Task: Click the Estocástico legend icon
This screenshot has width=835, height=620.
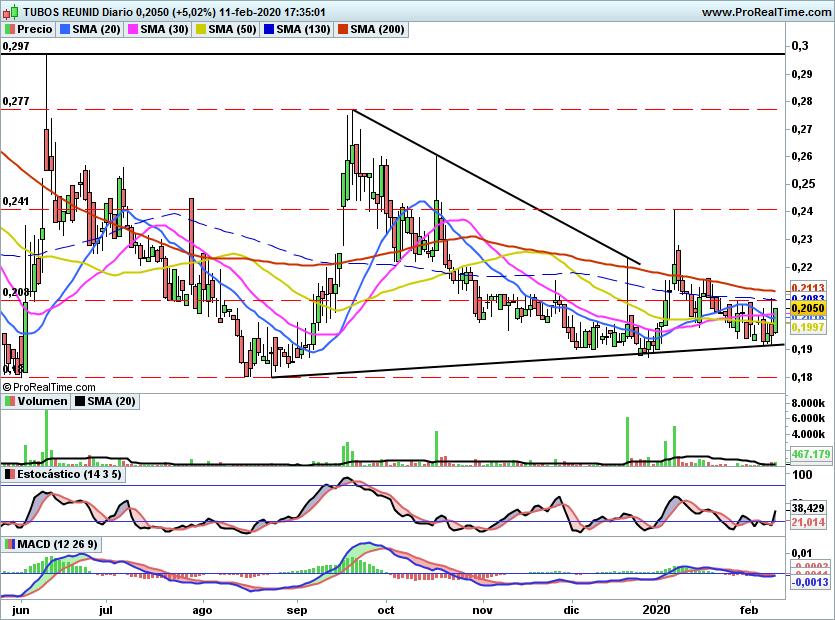Action: tap(9, 474)
